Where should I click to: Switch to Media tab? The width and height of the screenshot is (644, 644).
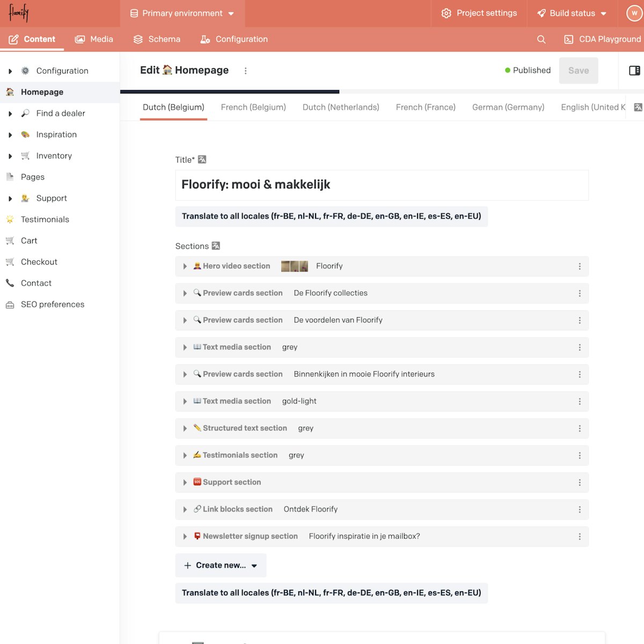(x=94, y=39)
